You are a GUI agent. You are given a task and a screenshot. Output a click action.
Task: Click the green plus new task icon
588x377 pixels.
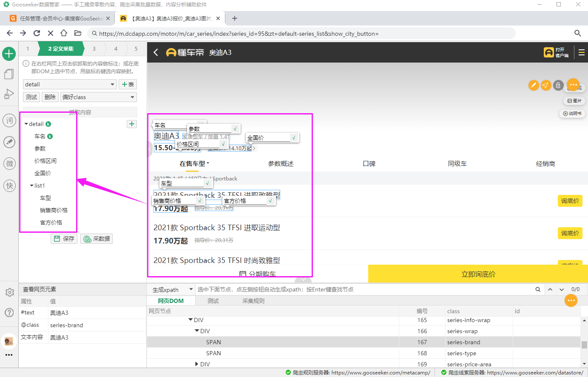(9, 54)
